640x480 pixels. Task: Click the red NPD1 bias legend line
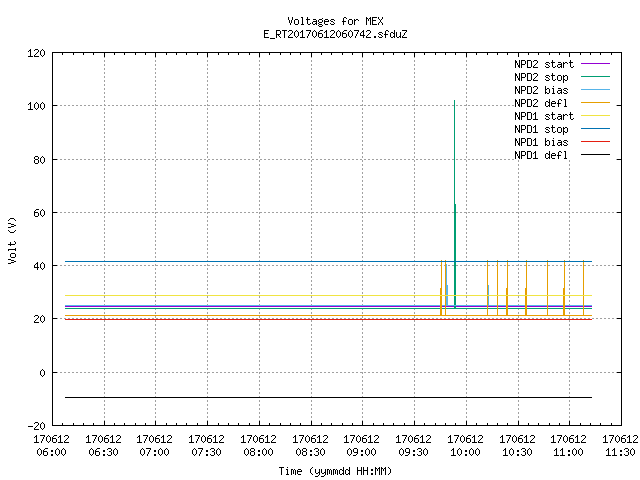tap(595, 142)
